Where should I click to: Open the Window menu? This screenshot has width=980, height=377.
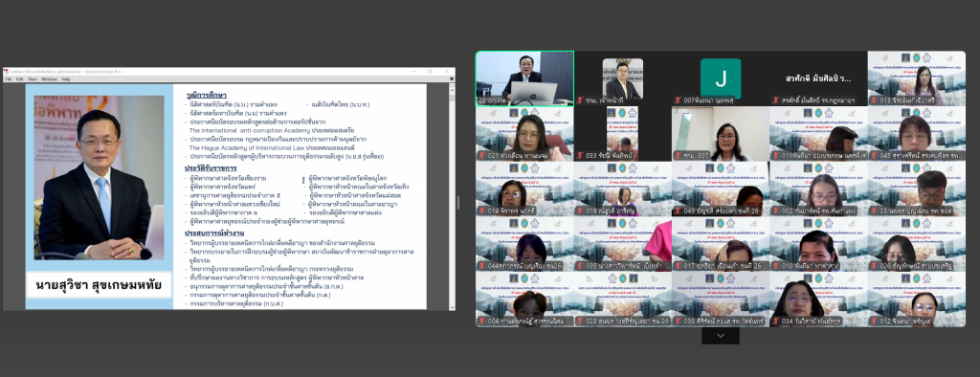point(49,79)
